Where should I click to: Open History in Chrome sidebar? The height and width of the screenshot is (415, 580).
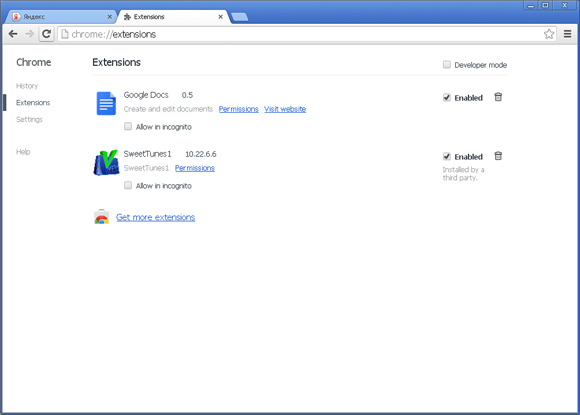pos(27,86)
